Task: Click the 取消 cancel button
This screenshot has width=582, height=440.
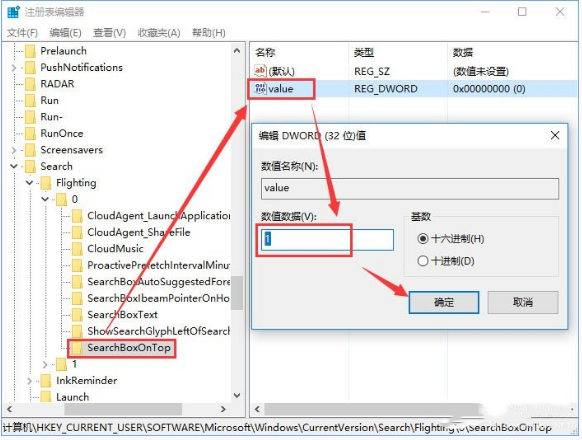Action: pos(523,302)
